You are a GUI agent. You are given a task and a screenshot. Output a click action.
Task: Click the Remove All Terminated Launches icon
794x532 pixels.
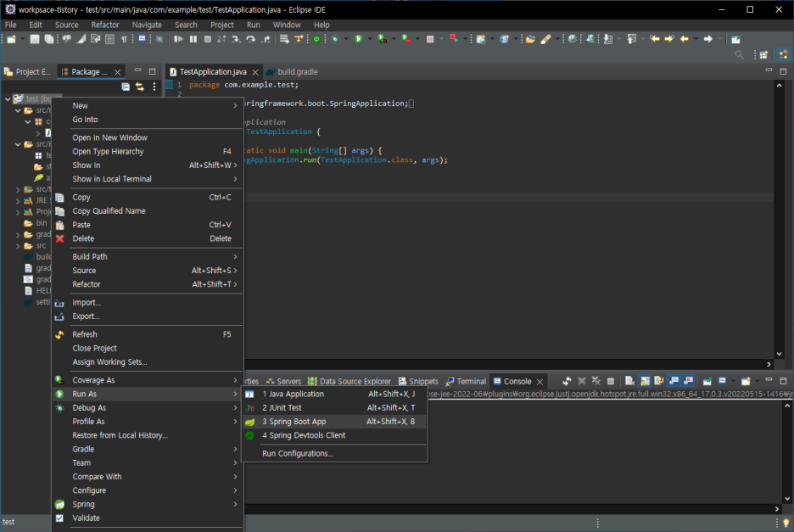596,381
